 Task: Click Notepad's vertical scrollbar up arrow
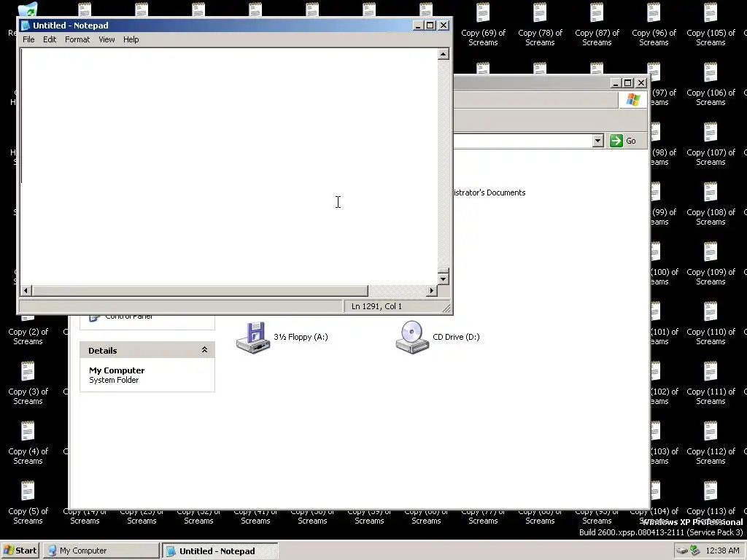443,54
